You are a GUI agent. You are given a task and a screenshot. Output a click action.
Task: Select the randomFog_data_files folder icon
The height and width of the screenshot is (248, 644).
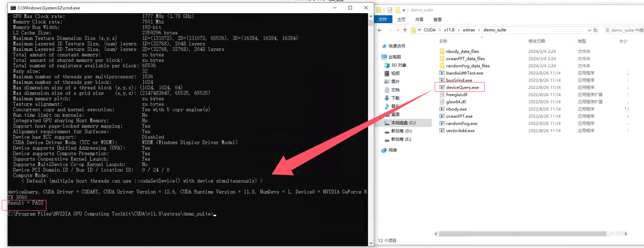[x=442, y=65]
